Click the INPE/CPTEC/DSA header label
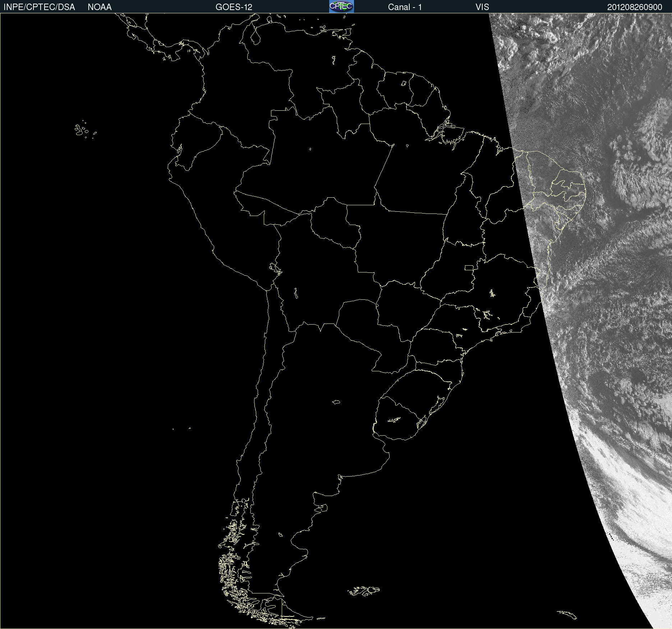 [x=39, y=7]
